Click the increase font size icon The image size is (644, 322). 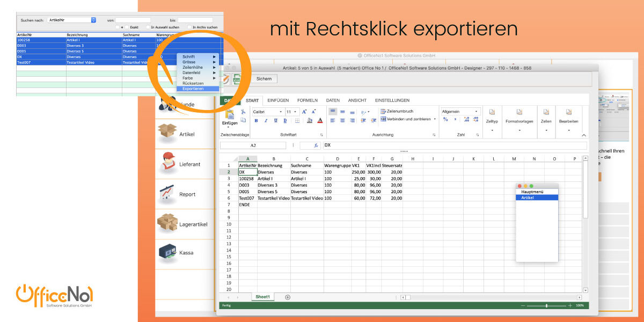pyautogui.click(x=304, y=112)
